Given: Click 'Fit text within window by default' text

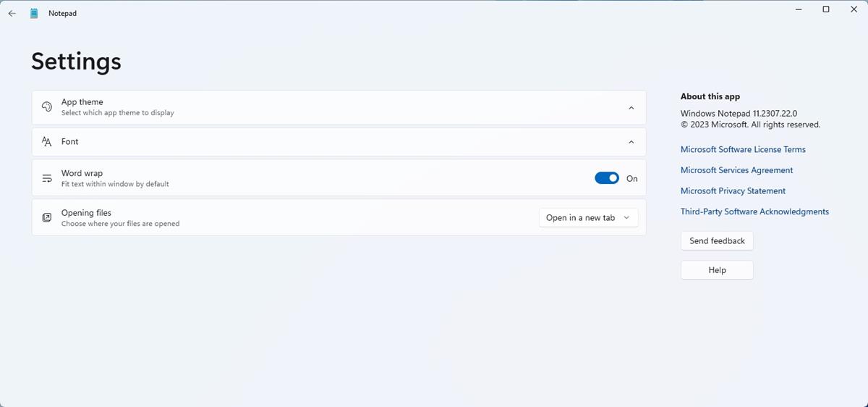Looking at the screenshot, I should tap(115, 184).
